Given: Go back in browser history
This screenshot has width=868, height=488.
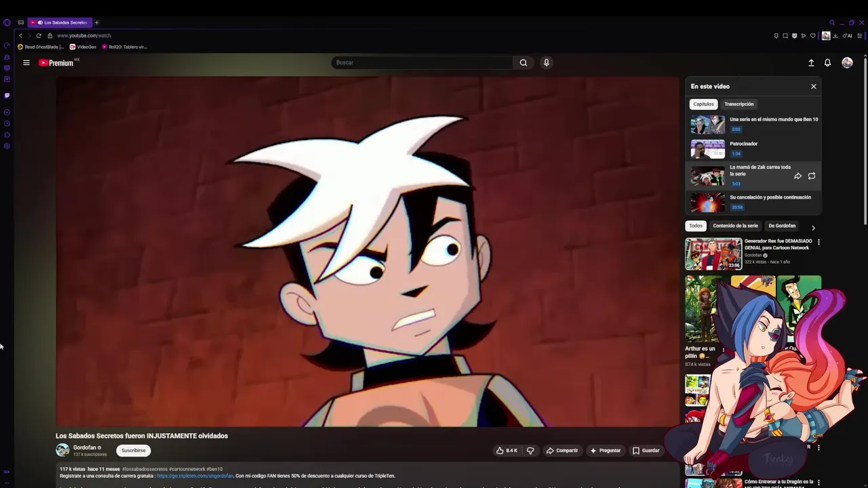Looking at the screenshot, I should pos(20,35).
